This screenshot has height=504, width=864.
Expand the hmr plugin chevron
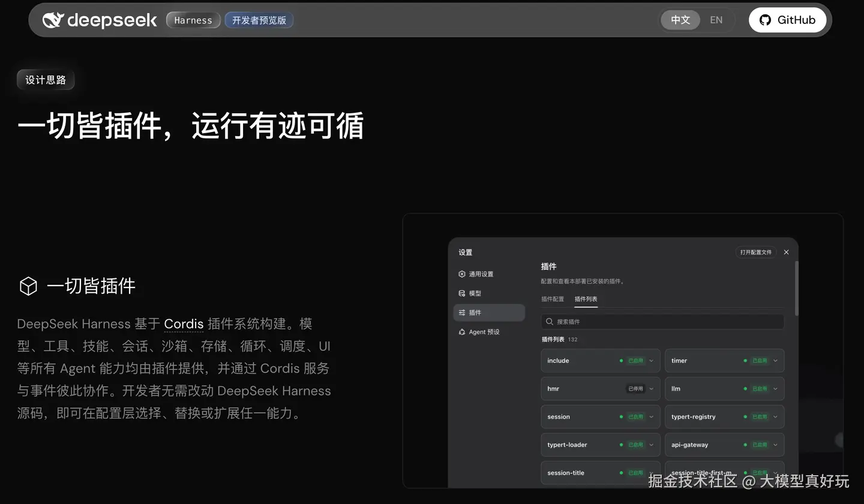click(652, 389)
